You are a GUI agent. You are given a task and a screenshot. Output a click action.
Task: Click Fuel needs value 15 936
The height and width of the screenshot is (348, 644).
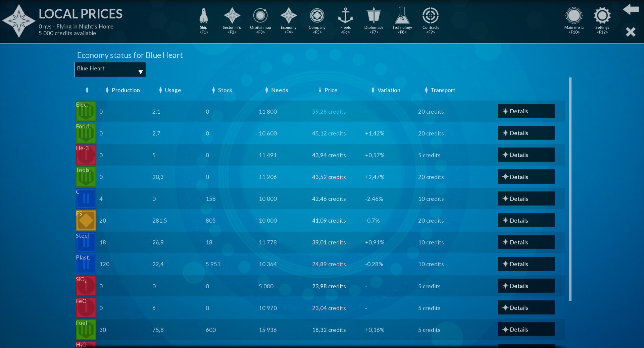(x=268, y=330)
